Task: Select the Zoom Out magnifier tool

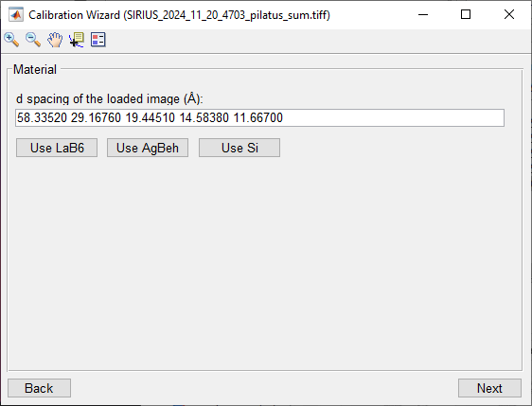Action: 33,40
